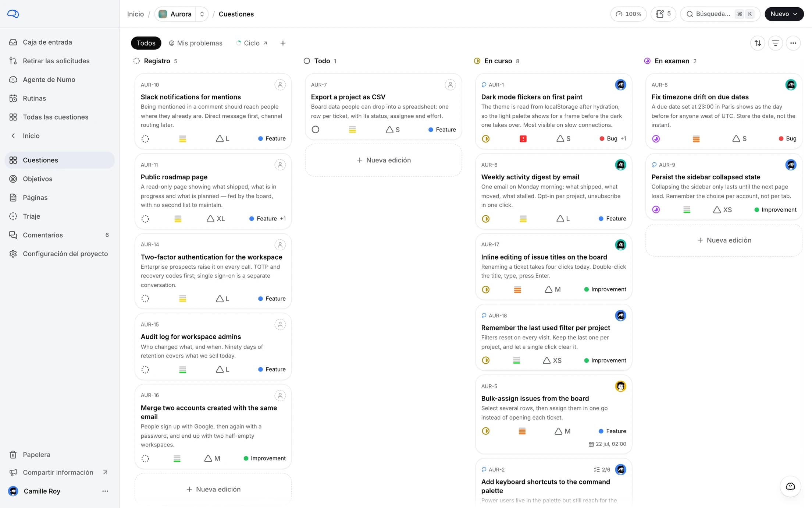Viewport: 812px width, 508px height.
Task: Change the status circle on AUR-7
Action: 316,130
